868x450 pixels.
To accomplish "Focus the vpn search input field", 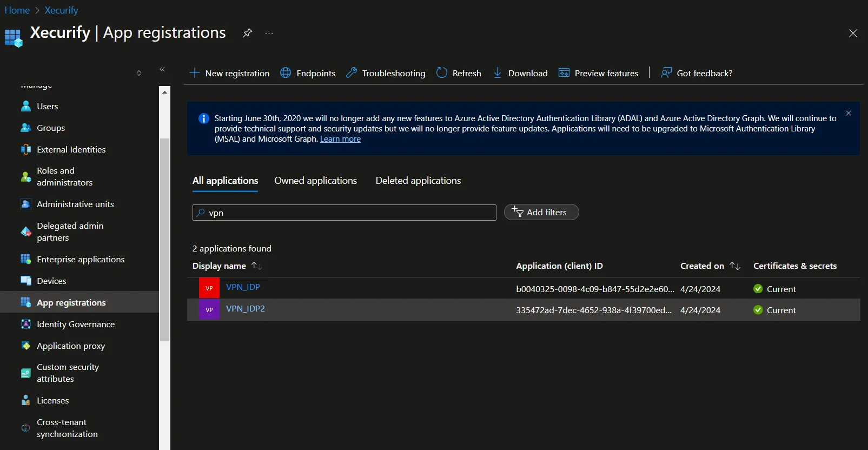I will click(x=344, y=213).
